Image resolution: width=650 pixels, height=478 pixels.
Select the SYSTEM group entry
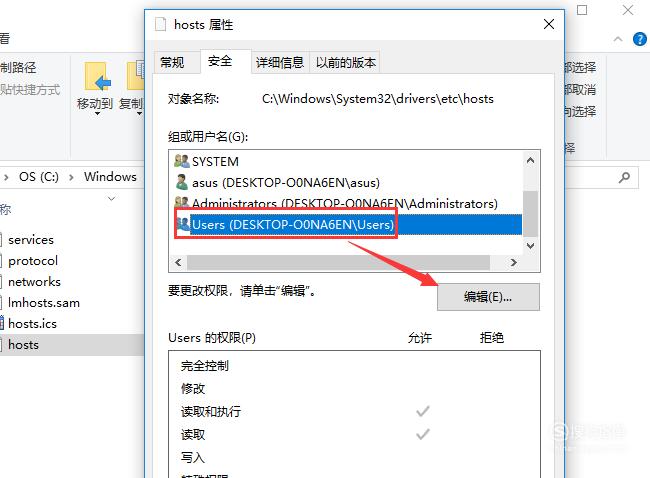[206, 161]
